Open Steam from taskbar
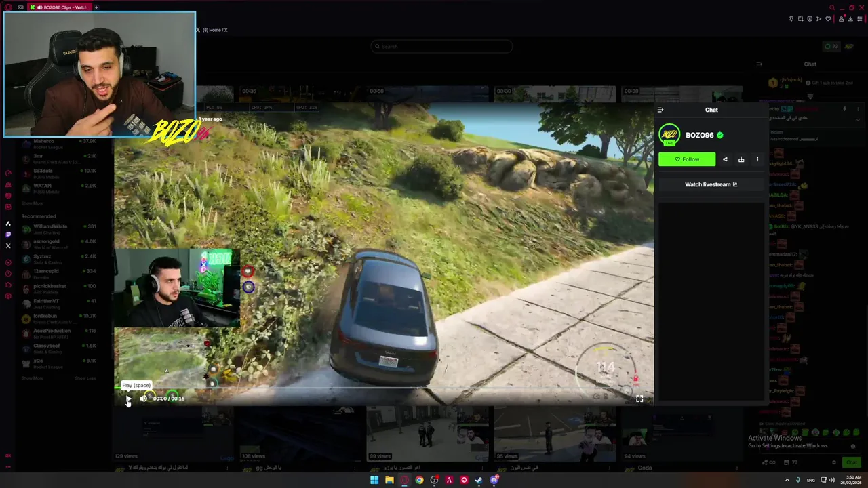This screenshot has width=868, height=488. tap(479, 480)
